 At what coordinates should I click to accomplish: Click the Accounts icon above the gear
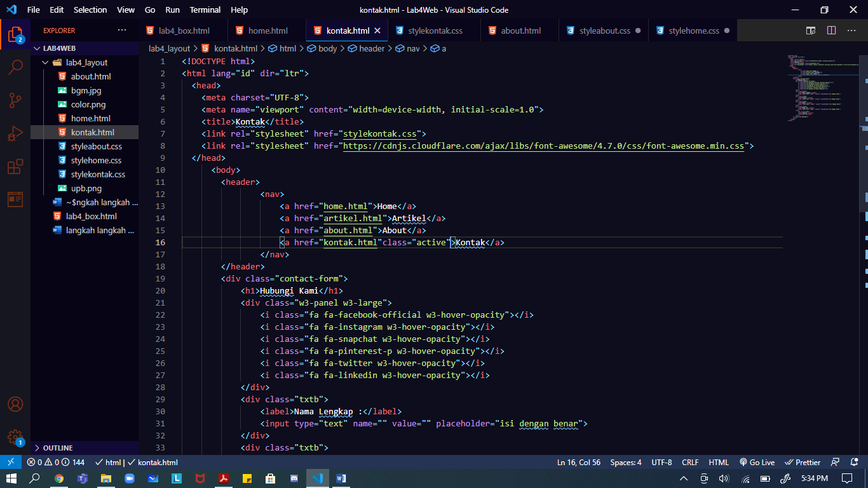(15, 404)
